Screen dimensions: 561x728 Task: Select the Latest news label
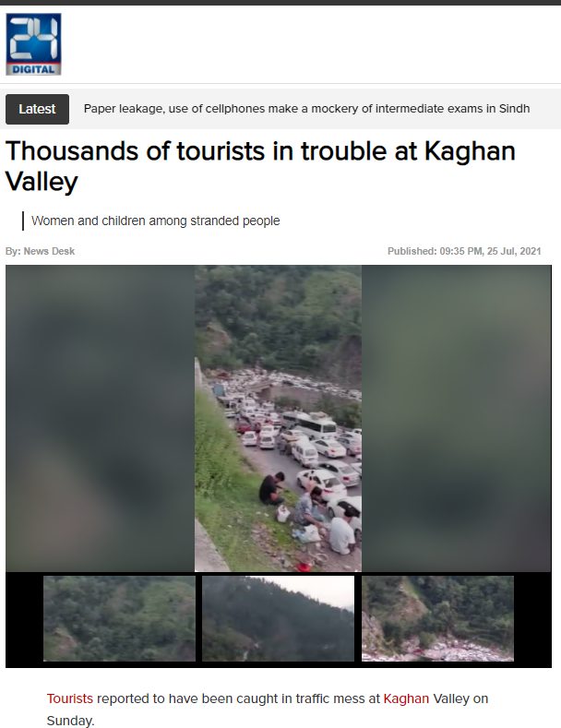tap(37, 109)
